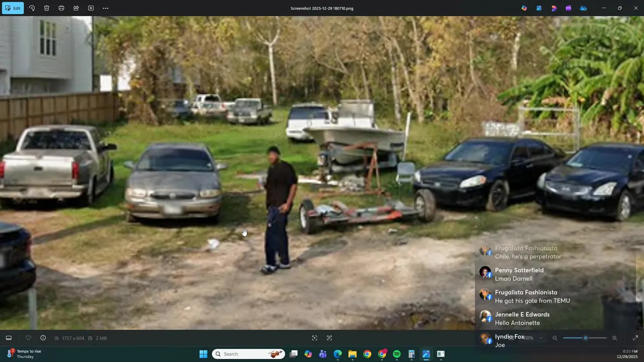Viewport: 644px width, 362px height.
Task: Enter full screen with the expand arrow icon
Action: [635, 338]
